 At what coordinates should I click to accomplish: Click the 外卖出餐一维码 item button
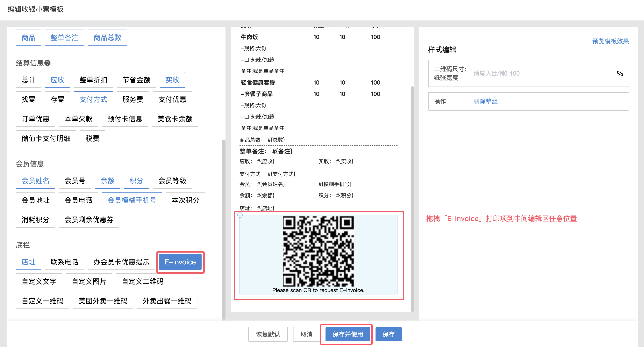point(167,301)
